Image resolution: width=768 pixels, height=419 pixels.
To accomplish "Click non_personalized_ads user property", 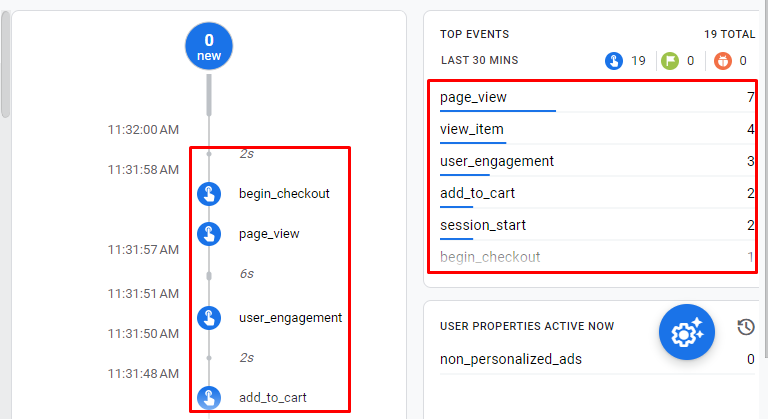I will [x=510, y=359].
